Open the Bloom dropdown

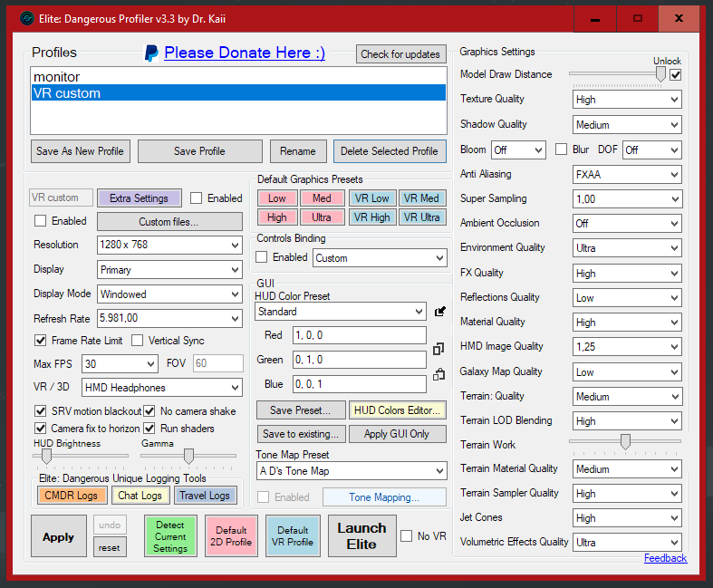[518, 150]
